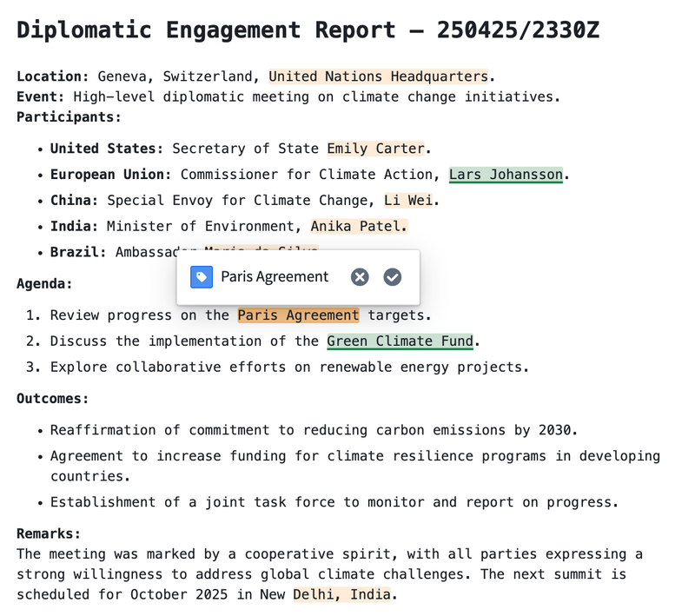Select the Emily Carter highlighted name

[x=375, y=149]
